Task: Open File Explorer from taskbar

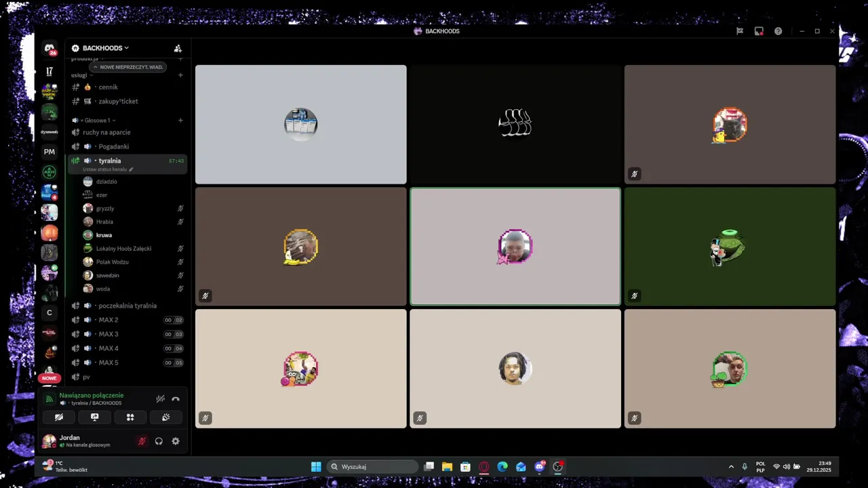Action: click(447, 466)
